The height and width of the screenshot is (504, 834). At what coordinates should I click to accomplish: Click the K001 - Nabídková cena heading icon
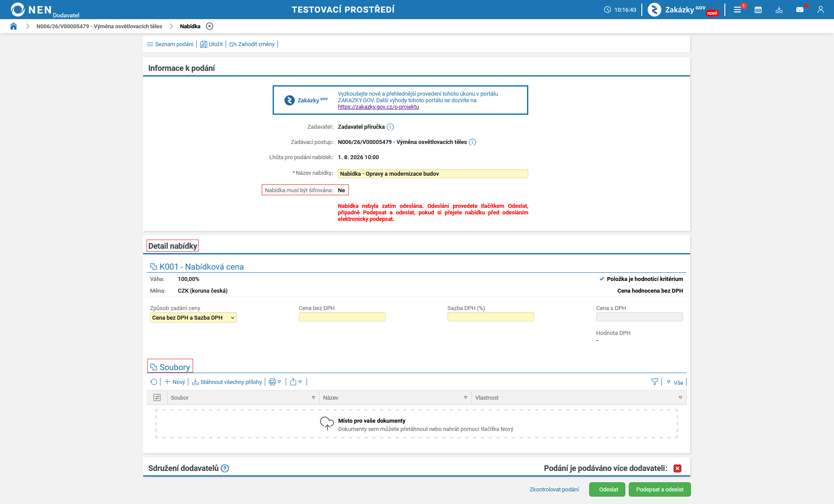pos(153,267)
